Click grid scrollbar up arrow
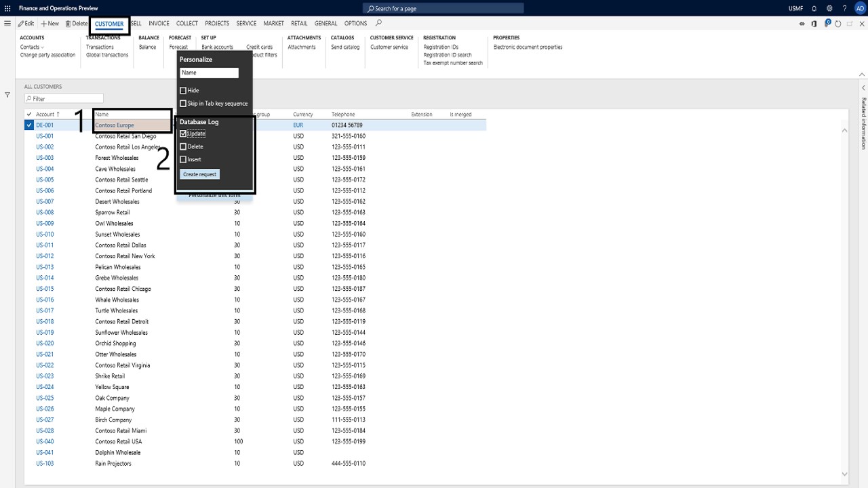The width and height of the screenshot is (868, 488). click(844, 129)
